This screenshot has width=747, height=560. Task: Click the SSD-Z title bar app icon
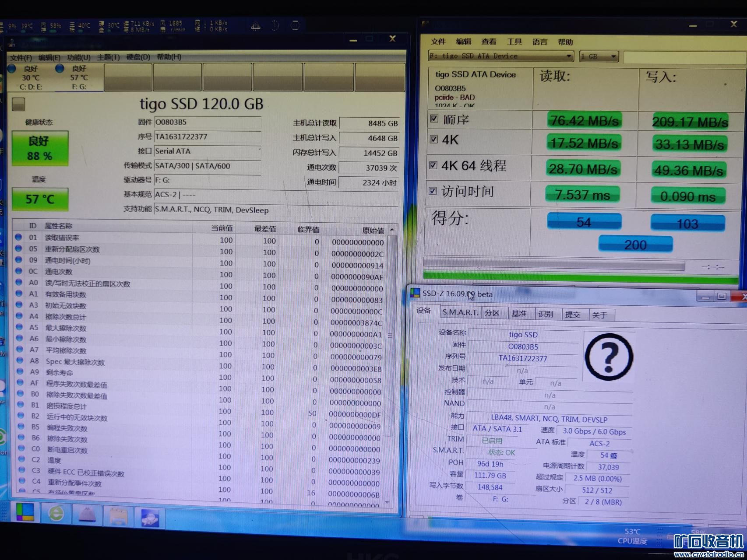pyautogui.click(x=415, y=293)
